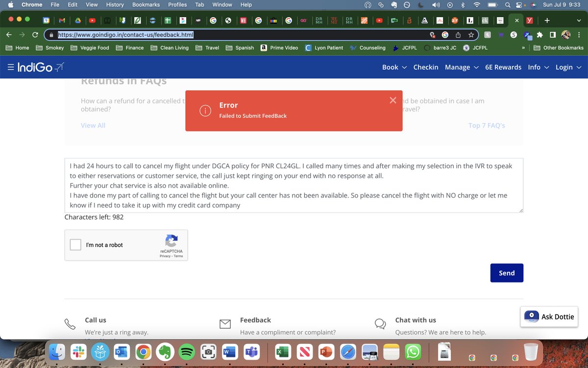Open the Bookmarks menu in menu bar

146,5
